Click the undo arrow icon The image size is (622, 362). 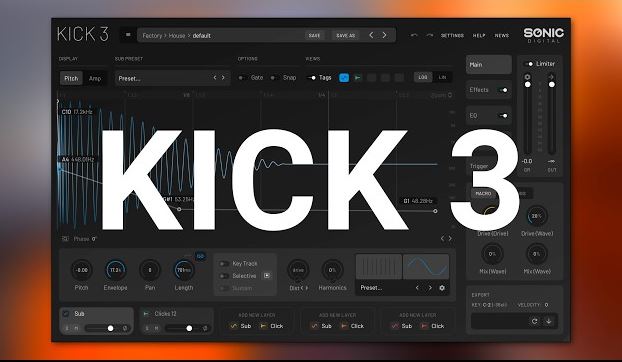coord(415,35)
